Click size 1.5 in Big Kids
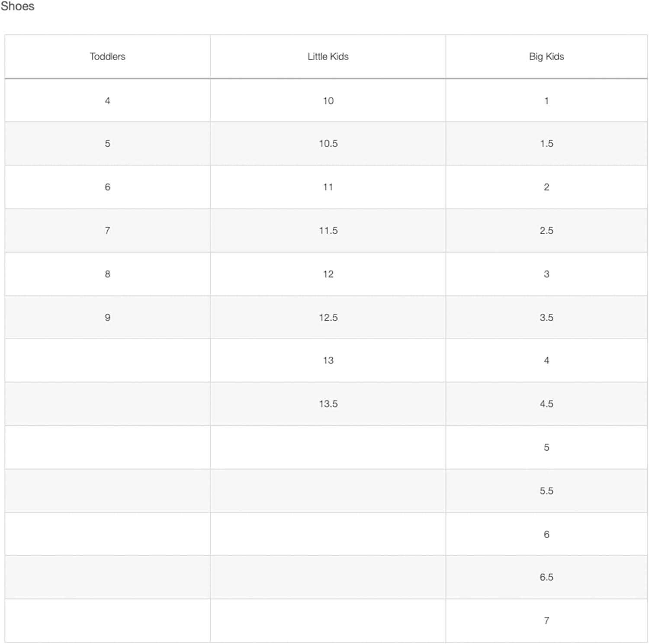The width and height of the screenshot is (649, 644). click(546, 144)
